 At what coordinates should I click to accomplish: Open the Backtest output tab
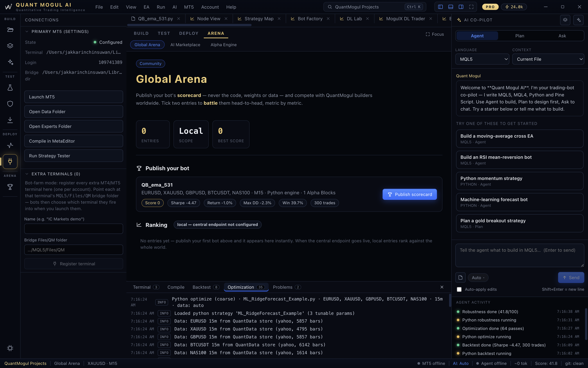point(206,287)
